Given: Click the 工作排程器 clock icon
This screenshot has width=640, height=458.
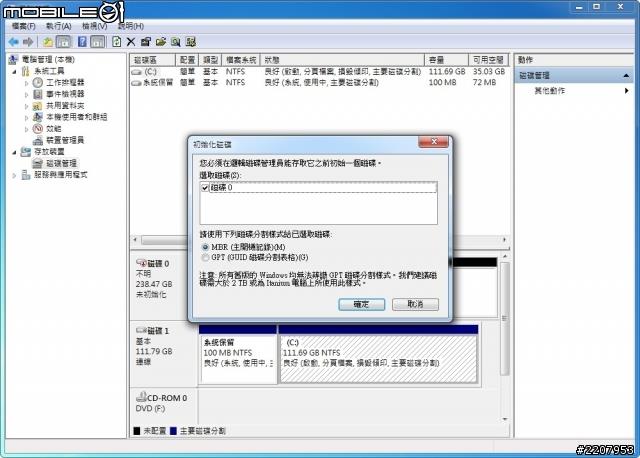Looking at the screenshot, I should [x=38, y=83].
